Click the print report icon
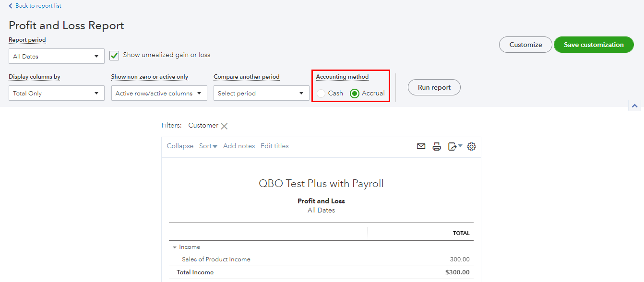The height and width of the screenshot is (282, 644). point(437,146)
